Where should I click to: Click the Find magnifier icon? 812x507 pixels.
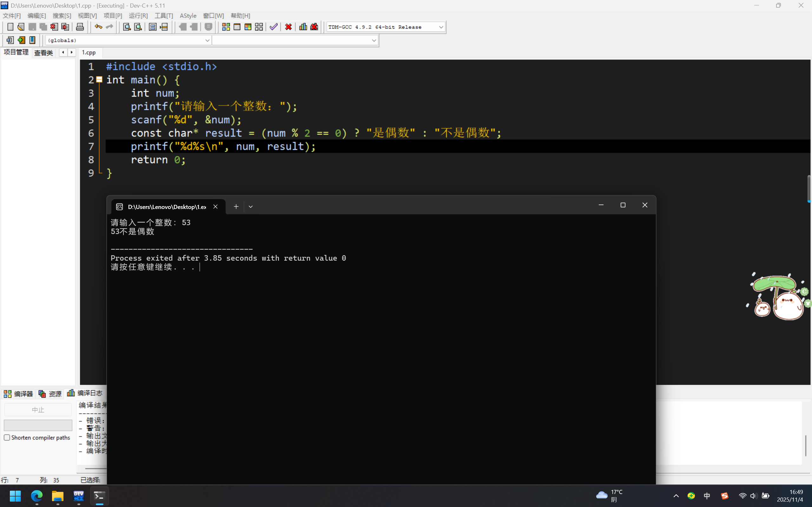(x=127, y=27)
